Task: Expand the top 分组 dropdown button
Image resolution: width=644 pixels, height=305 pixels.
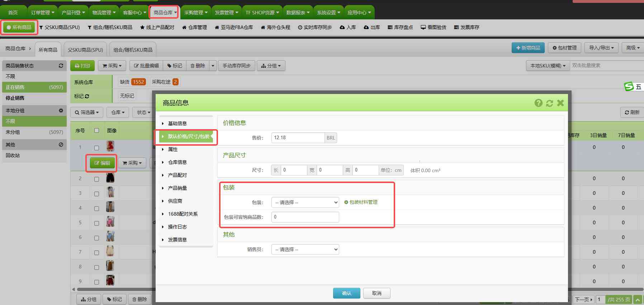Action: [271, 66]
